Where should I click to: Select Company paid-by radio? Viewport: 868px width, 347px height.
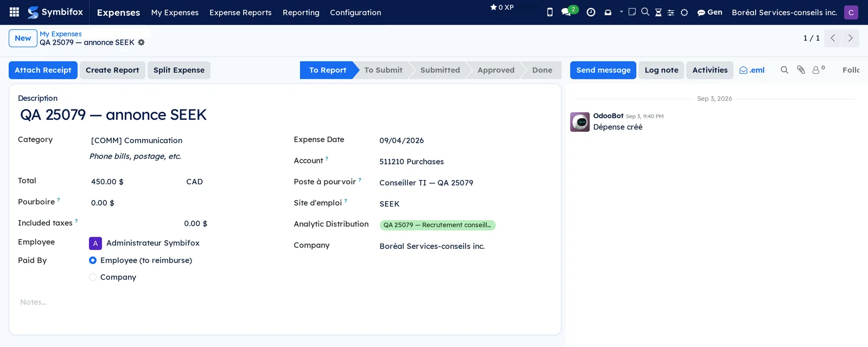pos(93,277)
